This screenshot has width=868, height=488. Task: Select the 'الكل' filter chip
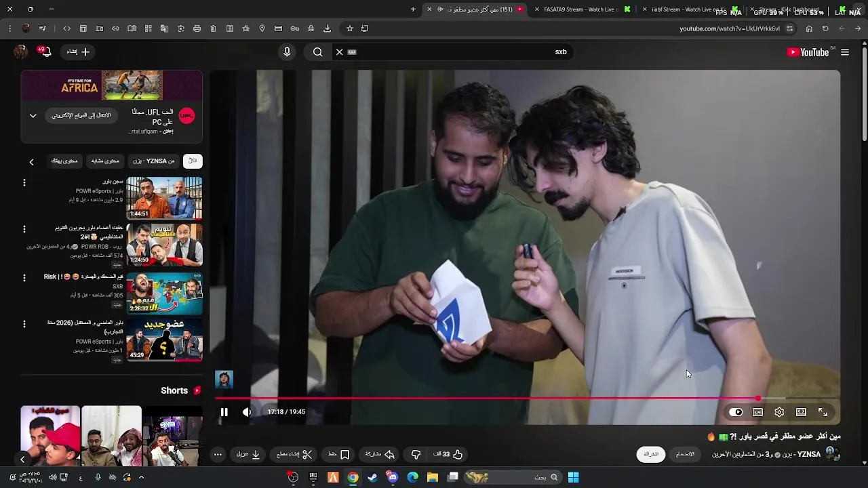(x=193, y=161)
